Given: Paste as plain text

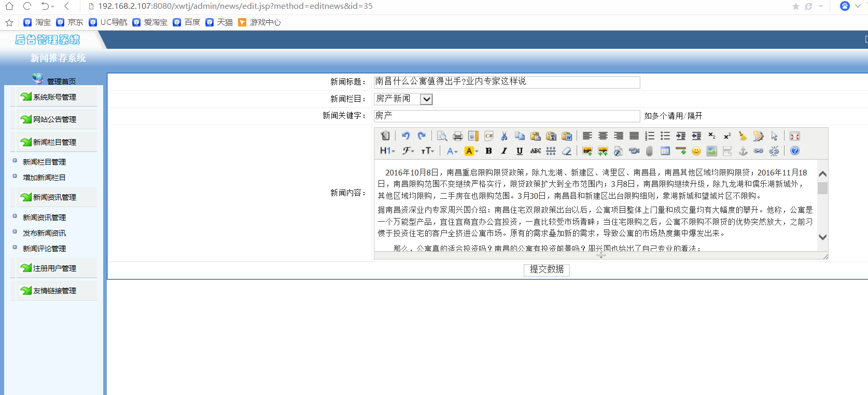Looking at the screenshot, I should coord(551,136).
